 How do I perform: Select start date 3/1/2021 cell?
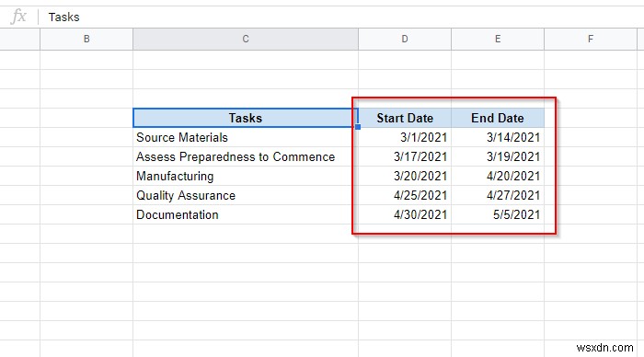(x=405, y=137)
